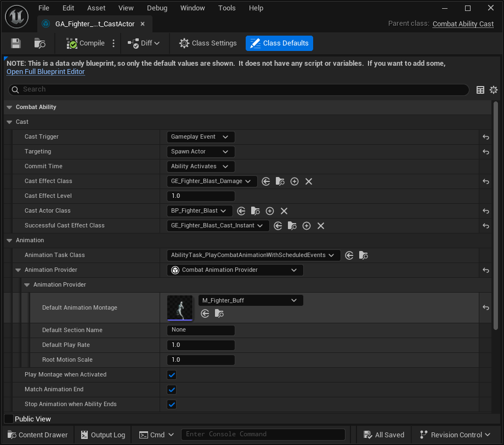504x445 pixels.
Task: Clear the Cast Effect Class value
Action: [x=309, y=181]
